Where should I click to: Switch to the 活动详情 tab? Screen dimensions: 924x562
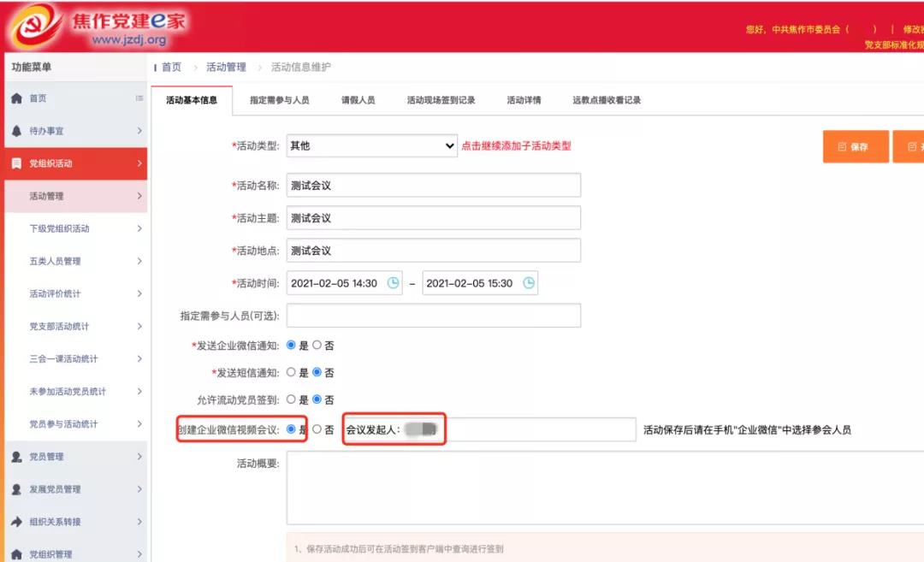(x=524, y=100)
